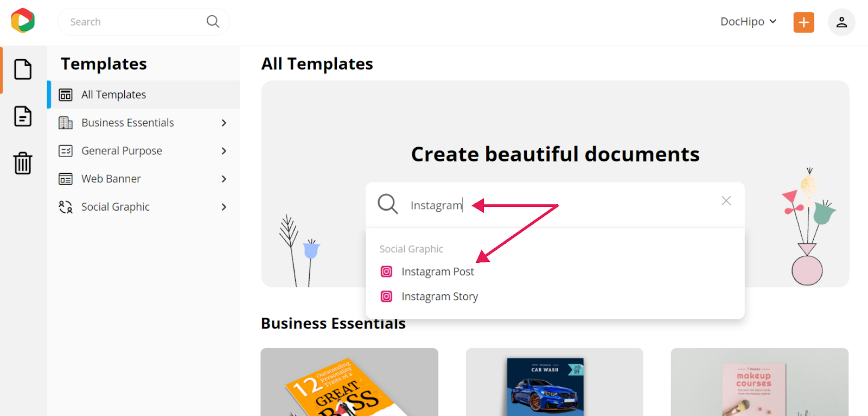
Task: Select the blank document sidebar icon
Action: pyautogui.click(x=23, y=70)
